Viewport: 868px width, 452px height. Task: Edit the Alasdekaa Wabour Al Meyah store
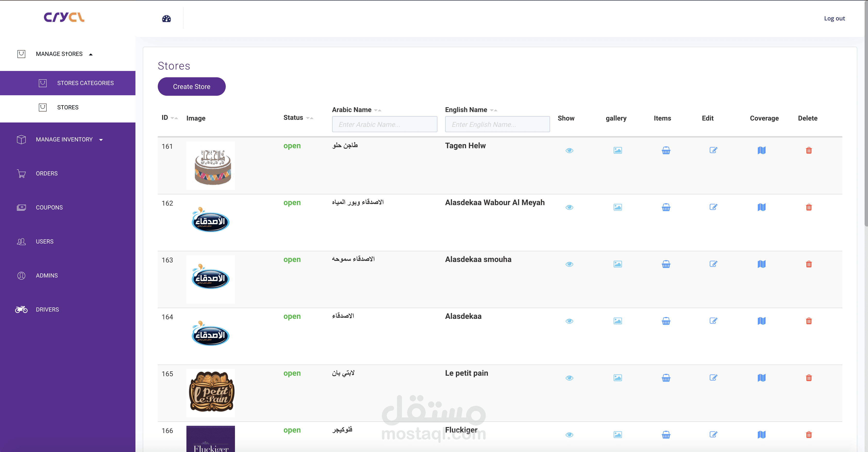point(713,207)
